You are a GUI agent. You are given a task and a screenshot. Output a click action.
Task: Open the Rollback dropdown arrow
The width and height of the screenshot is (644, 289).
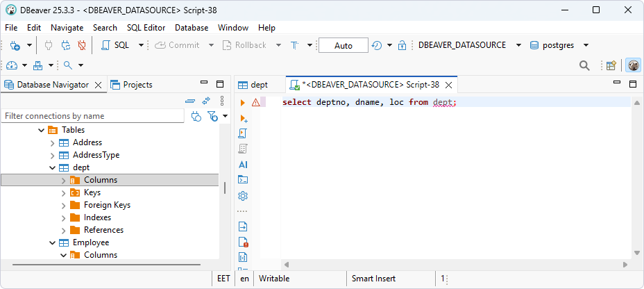(278, 45)
